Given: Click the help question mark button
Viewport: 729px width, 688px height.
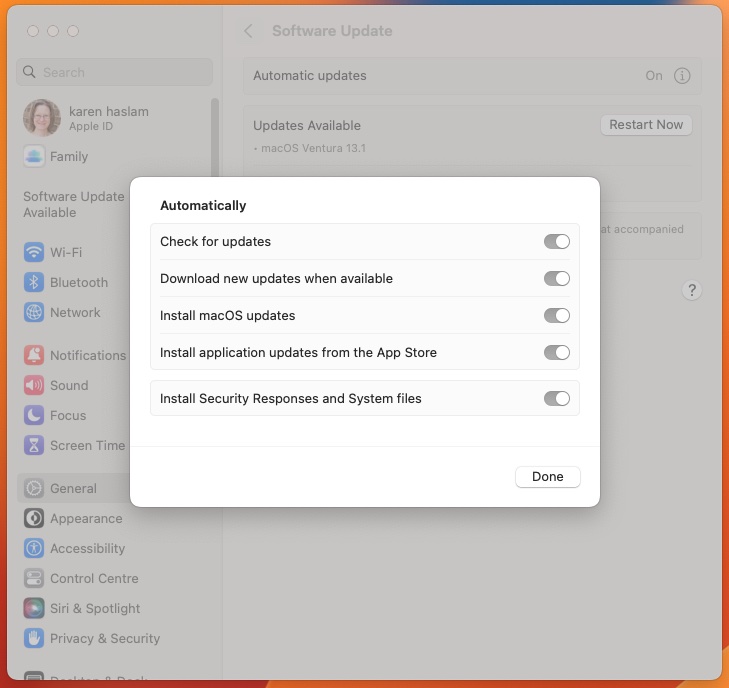Looking at the screenshot, I should coord(691,290).
